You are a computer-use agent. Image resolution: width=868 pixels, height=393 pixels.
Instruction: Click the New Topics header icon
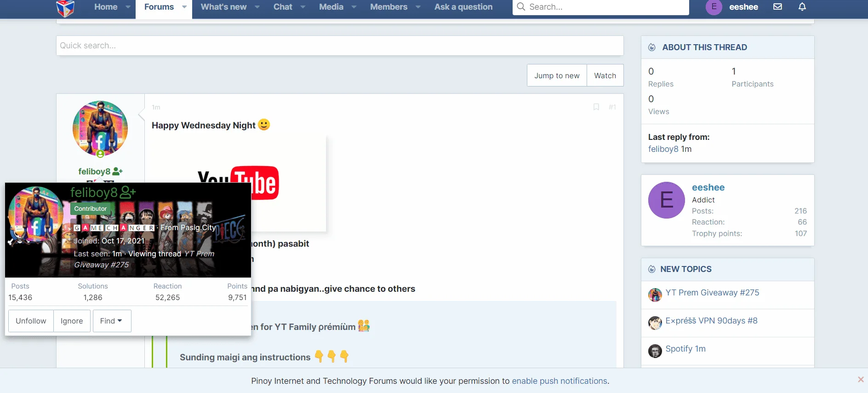click(652, 269)
